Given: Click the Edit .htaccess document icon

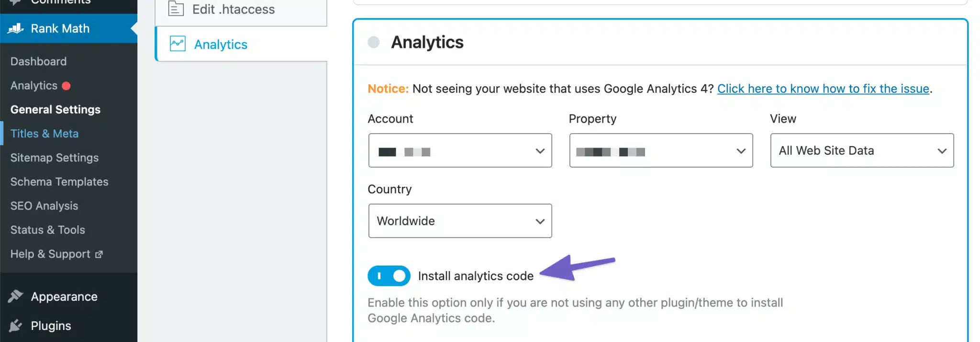Looking at the screenshot, I should click(176, 9).
